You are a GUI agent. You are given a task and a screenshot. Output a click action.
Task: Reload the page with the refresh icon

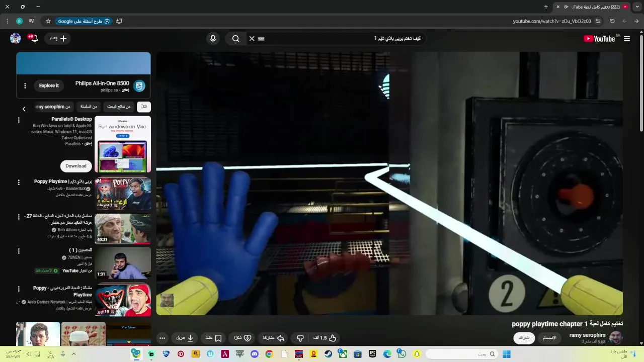point(612,21)
